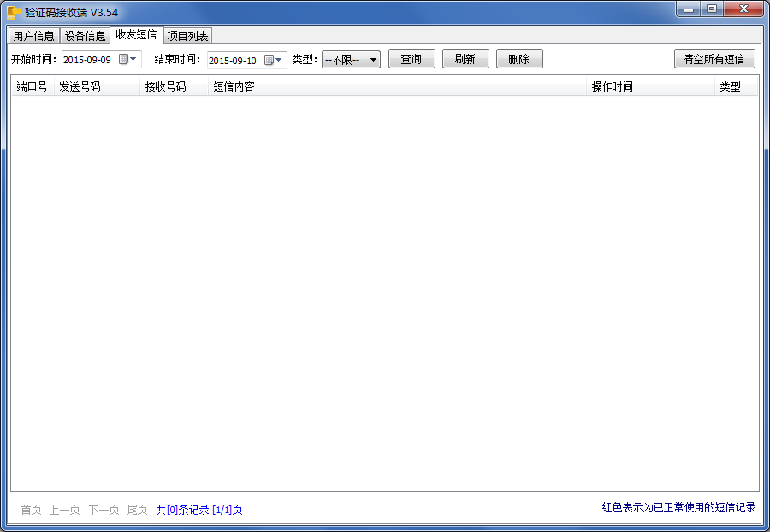Click the 红色表示为已正常使用的短信记录 note

[678, 507]
